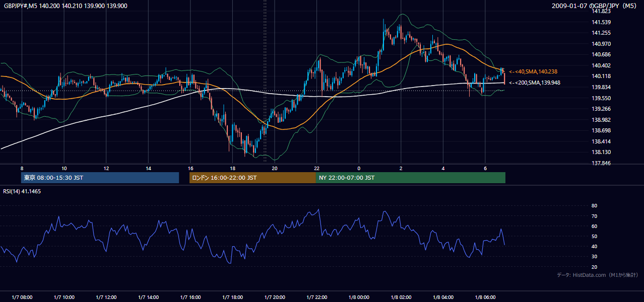Screen dimensions: 644x302
Task: Click RSI axis level 40
Action: [x=595, y=246]
